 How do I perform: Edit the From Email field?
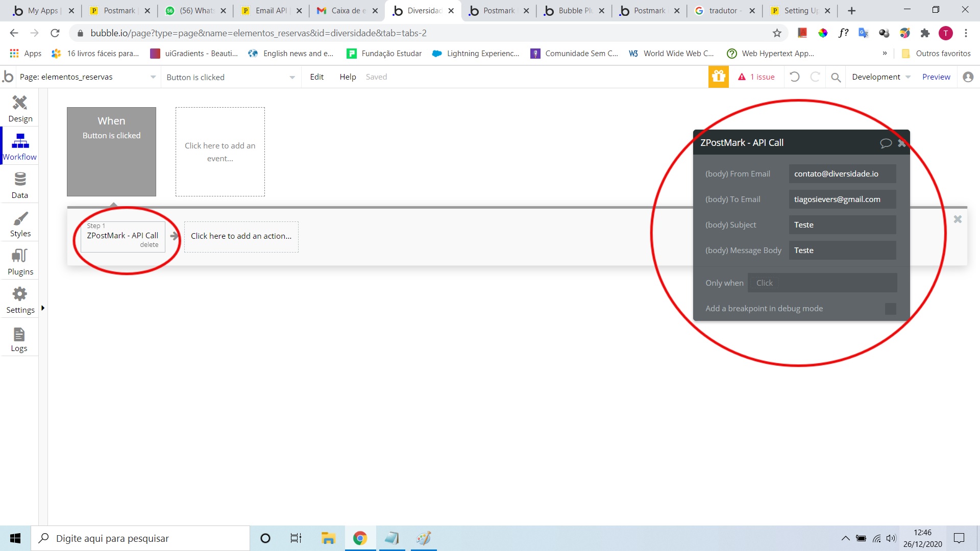[x=842, y=174]
